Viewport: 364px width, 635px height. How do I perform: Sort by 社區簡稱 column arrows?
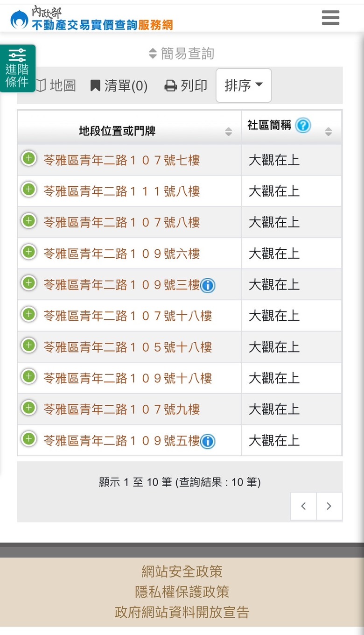(328, 132)
